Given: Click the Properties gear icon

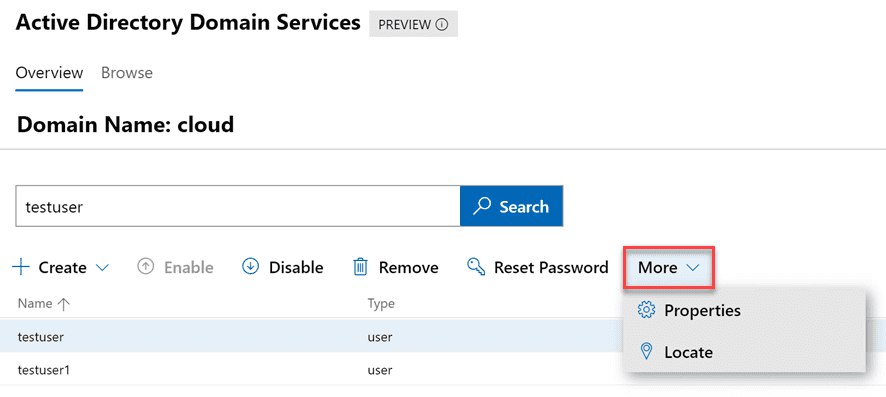Looking at the screenshot, I should (x=646, y=310).
